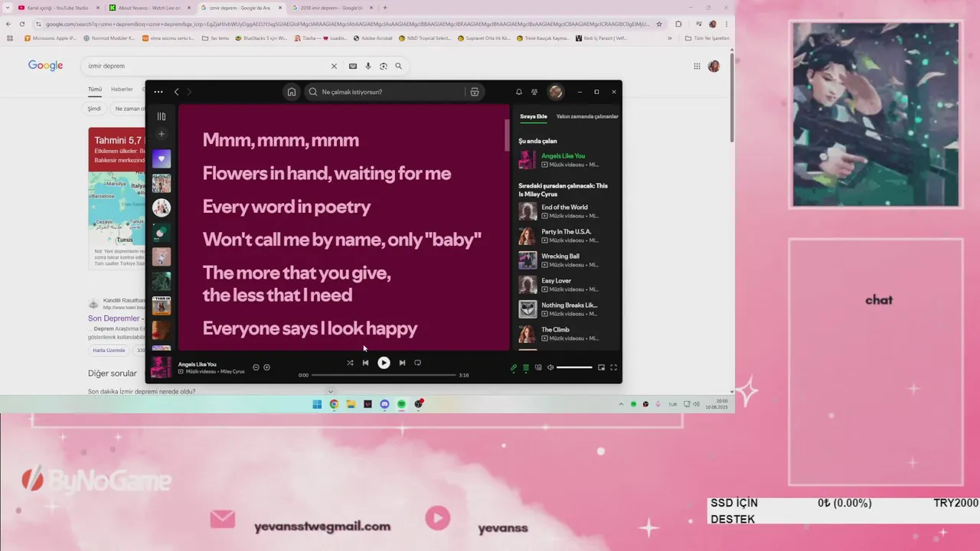This screenshot has height=551, width=980.
Task: Open Spotify Home via the house icon
Action: 292,92
